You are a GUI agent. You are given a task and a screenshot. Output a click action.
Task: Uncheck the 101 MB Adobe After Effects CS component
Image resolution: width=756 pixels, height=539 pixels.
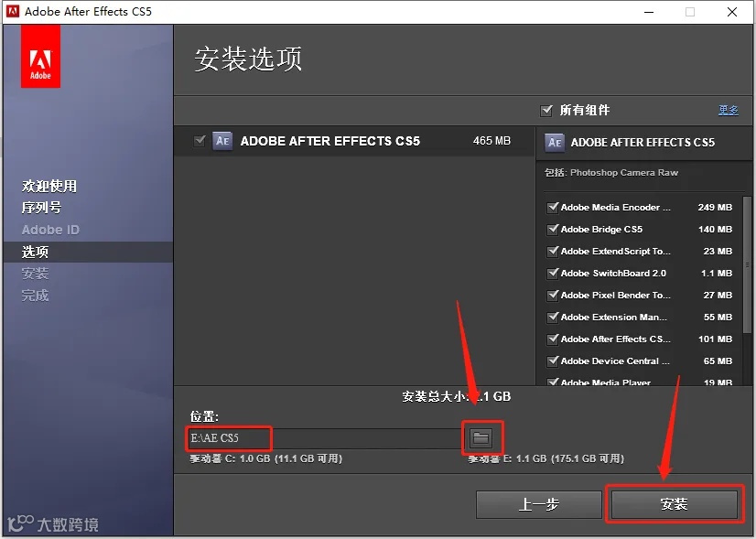pos(553,339)
